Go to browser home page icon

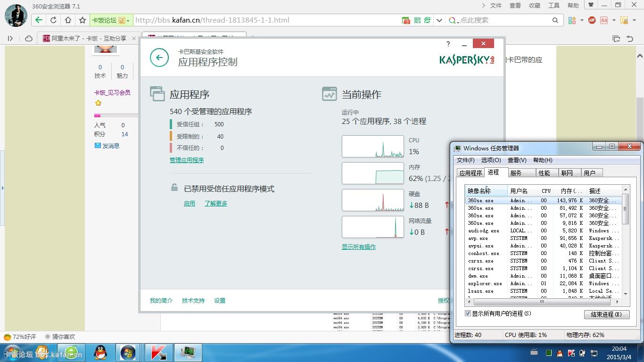(68, 20)
